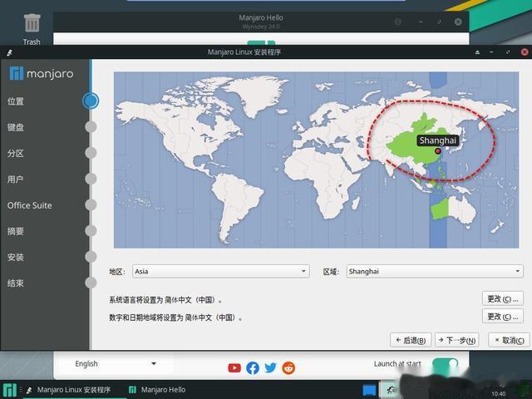532x399 pixels.
Task: Switch to Manjaro Hello taskbar entry
Action: (157, 390)
